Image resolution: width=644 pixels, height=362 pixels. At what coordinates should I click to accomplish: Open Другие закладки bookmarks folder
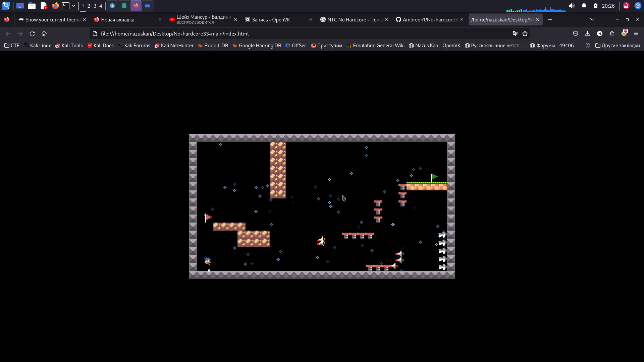(617, 46)
